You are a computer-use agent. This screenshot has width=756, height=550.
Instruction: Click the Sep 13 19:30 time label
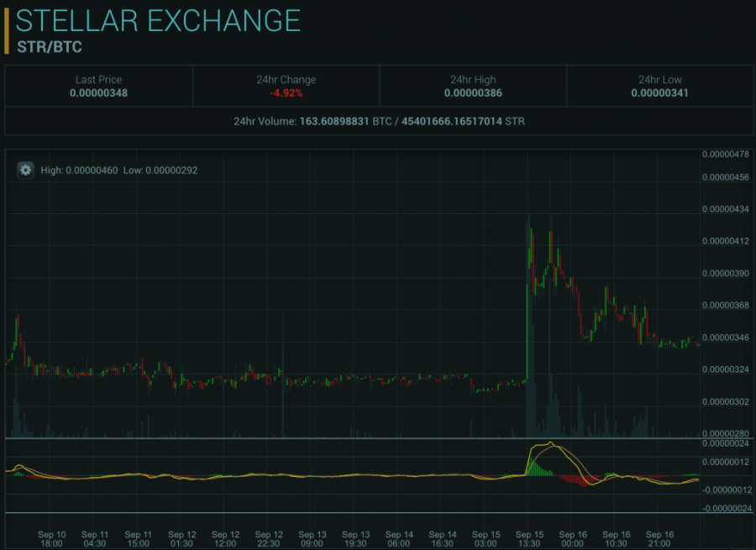click(356, 539)
